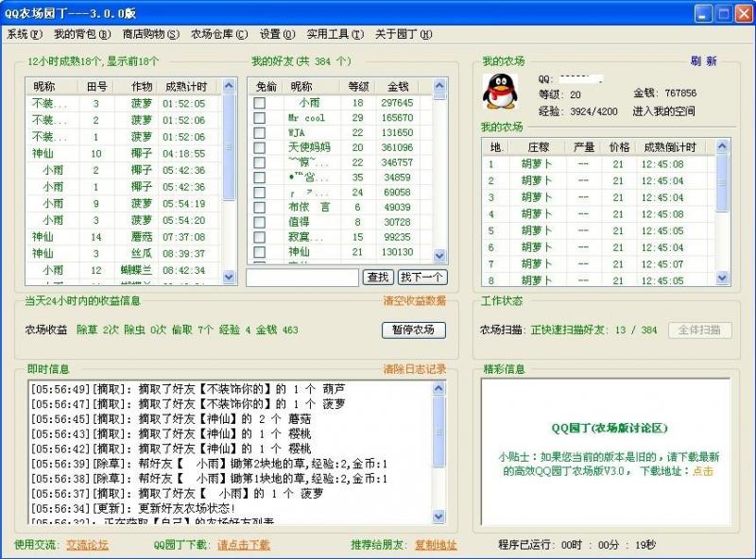Click the 等级 column header

(358, 86)
